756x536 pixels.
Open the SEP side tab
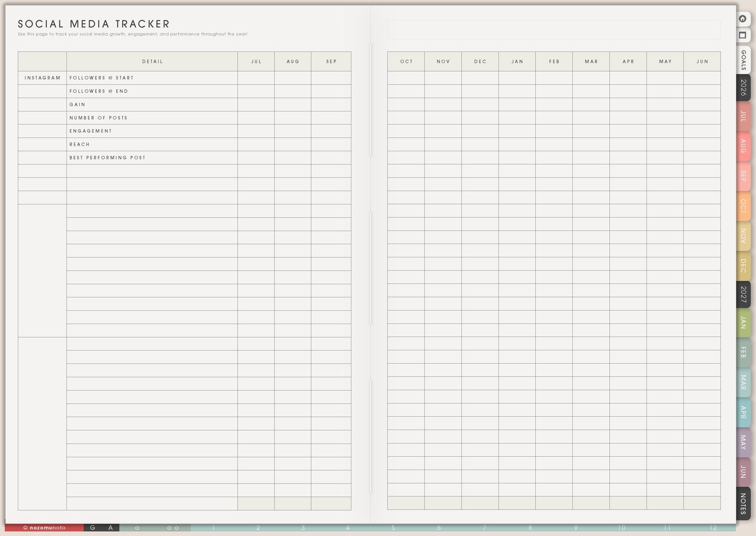pos(743,176)
